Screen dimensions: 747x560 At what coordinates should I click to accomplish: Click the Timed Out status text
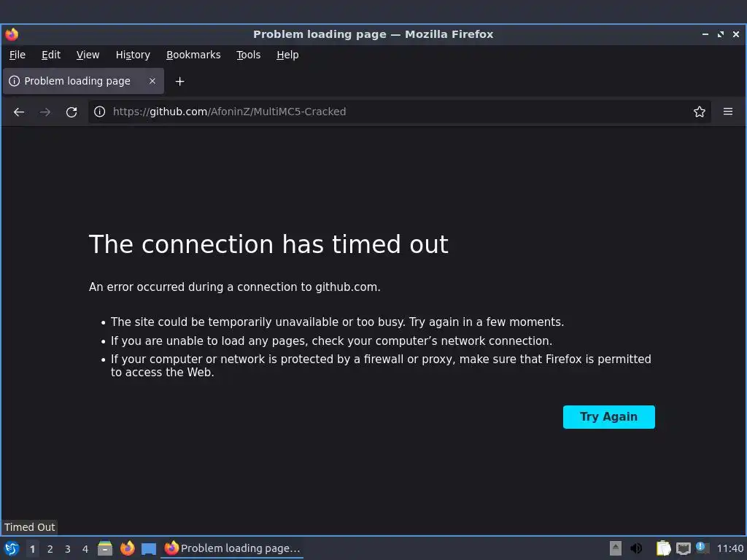point(29,527)
